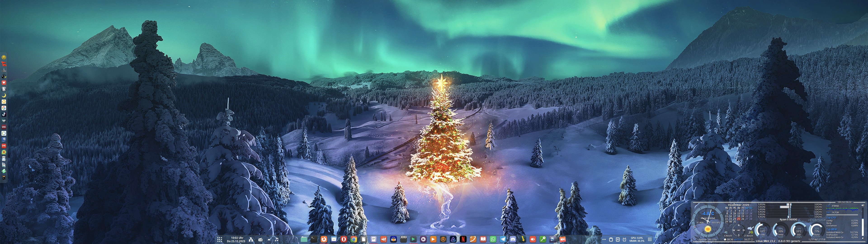Open the Telegram messenger icon
Screen dimensions: 868x244
pyautogui.click(x=503, y=239)
